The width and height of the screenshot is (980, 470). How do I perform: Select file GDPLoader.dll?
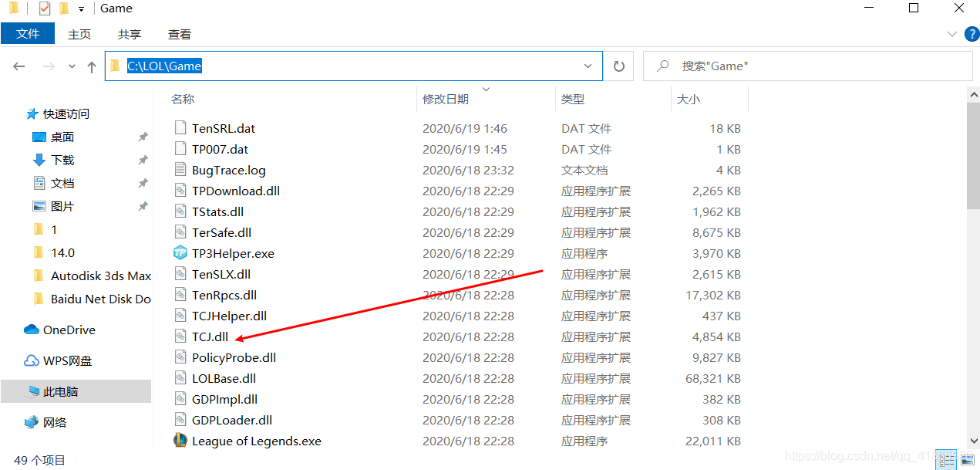pos(232,420)
